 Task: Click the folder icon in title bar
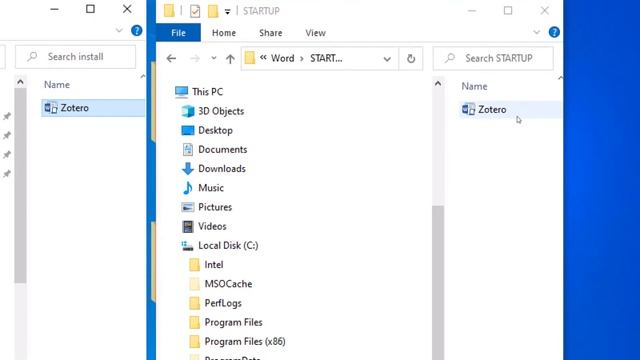pyautogui.click(x=169, y=11)
